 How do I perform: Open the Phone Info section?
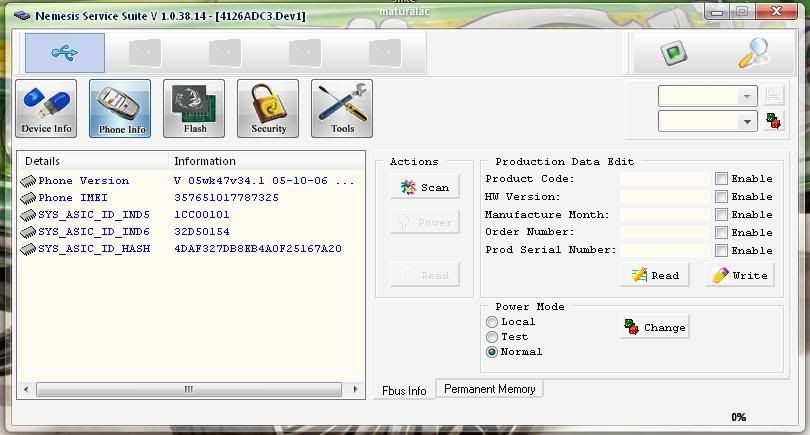(120, 108)
